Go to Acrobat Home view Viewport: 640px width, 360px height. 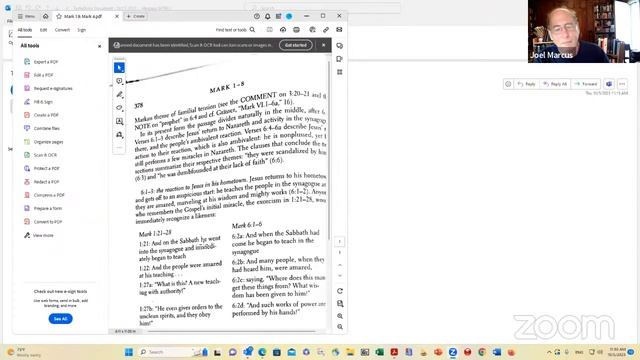click(46, 16)
